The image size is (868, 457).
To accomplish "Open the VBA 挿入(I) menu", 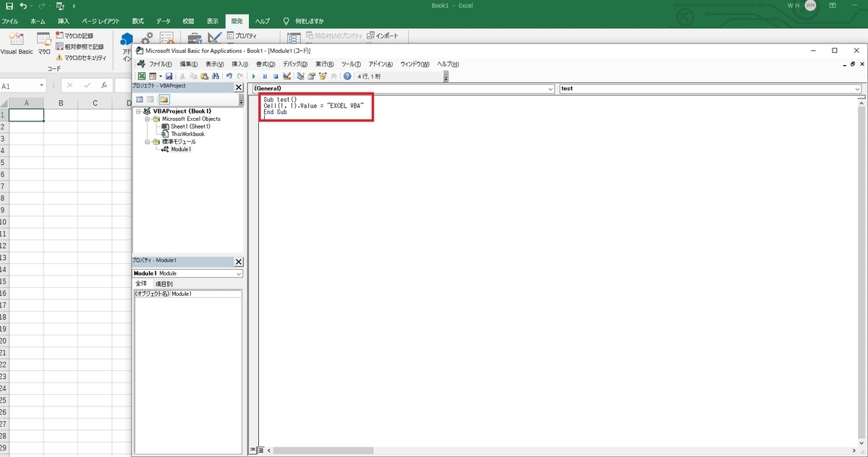I will click(x=239, y=64).
